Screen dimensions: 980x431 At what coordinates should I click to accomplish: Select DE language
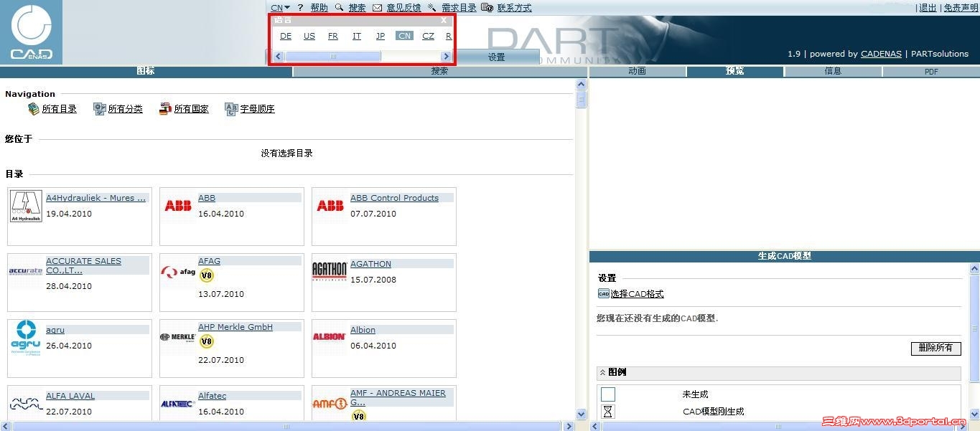(x=286, y=36)
